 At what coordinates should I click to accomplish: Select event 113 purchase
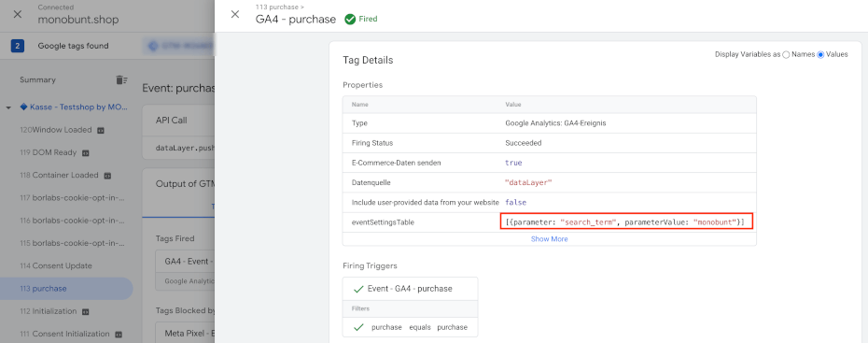(x=66, y=289)
